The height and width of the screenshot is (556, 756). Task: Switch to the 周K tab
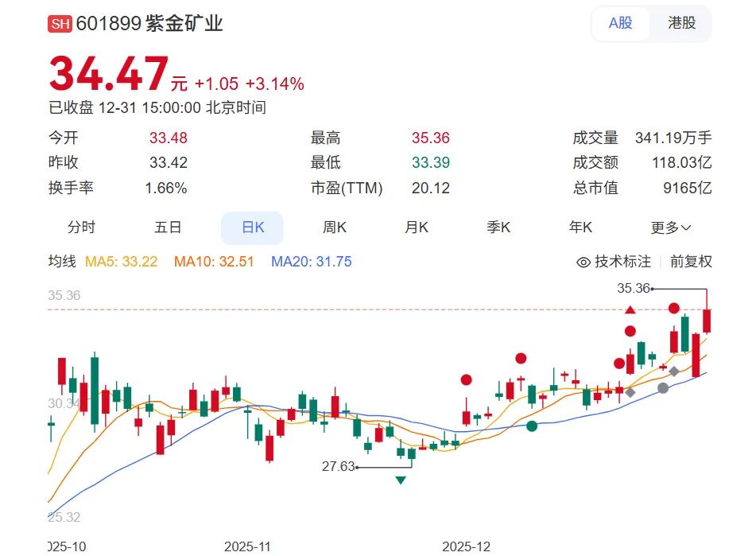pyautogui.click(x=335, y=227)
